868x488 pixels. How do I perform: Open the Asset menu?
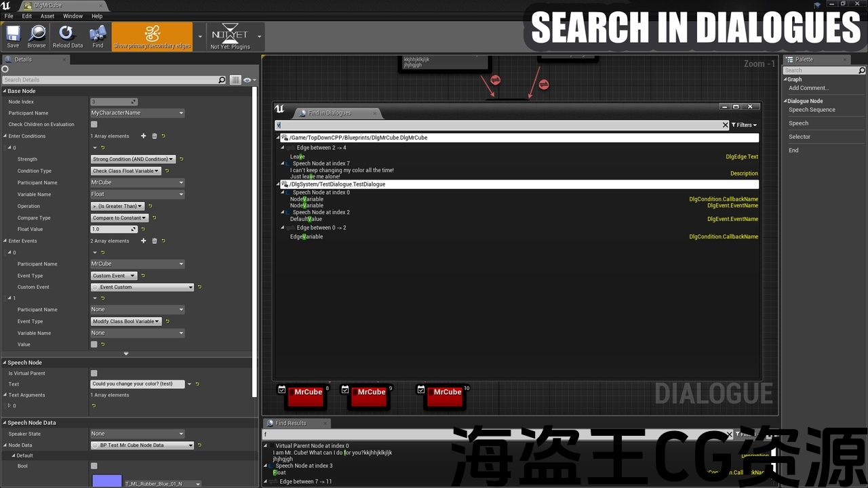pos(47,16)
